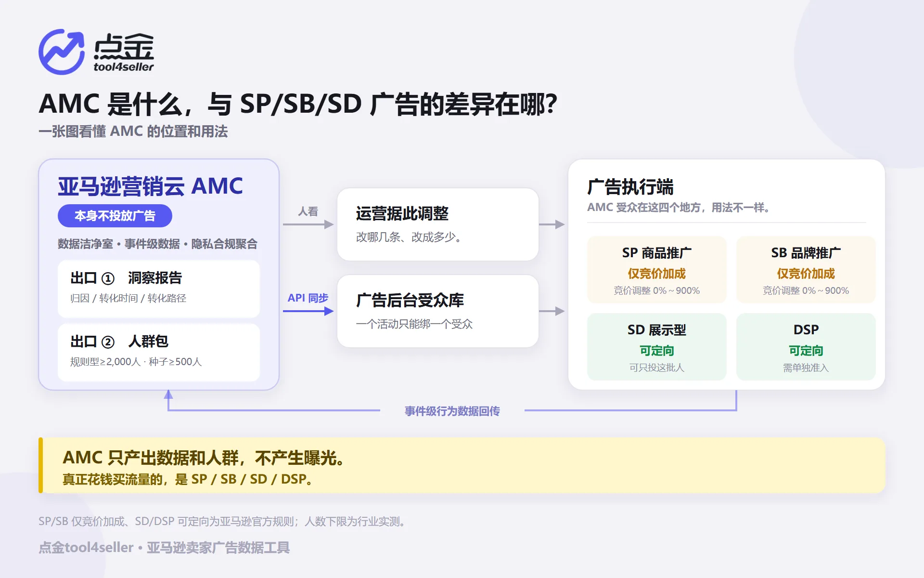The width and height of the screenshot is (924, 578).
Task: Click the SP 商品推广 tile
Action: point(657,270)
